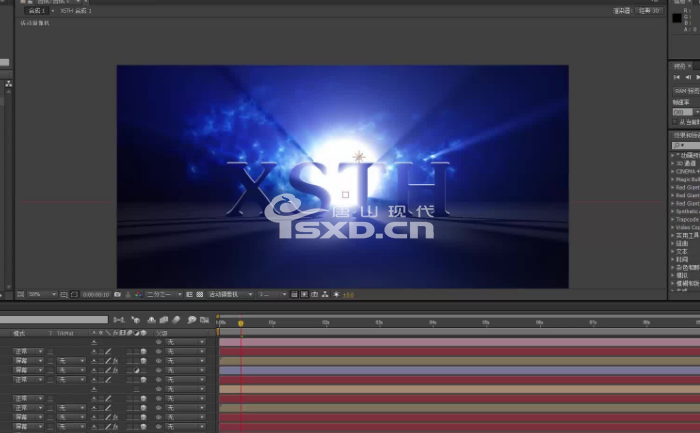Open the Brainstorm icon
Viewport: 700px width, 433px height.
point(192,320)
